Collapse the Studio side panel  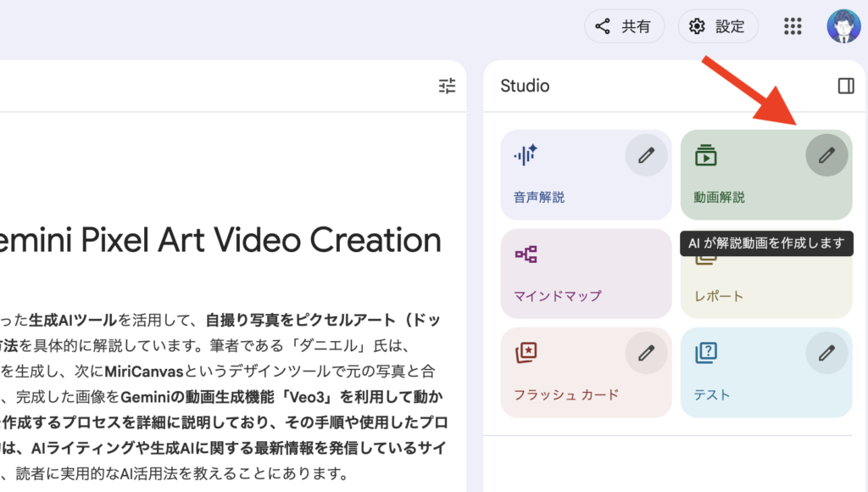(x=845, y=86)
